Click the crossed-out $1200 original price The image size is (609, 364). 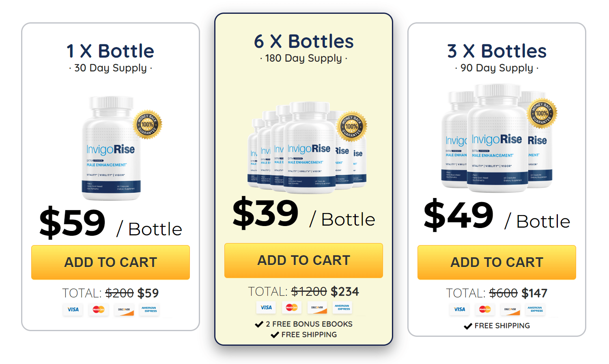tap(308, 291)
